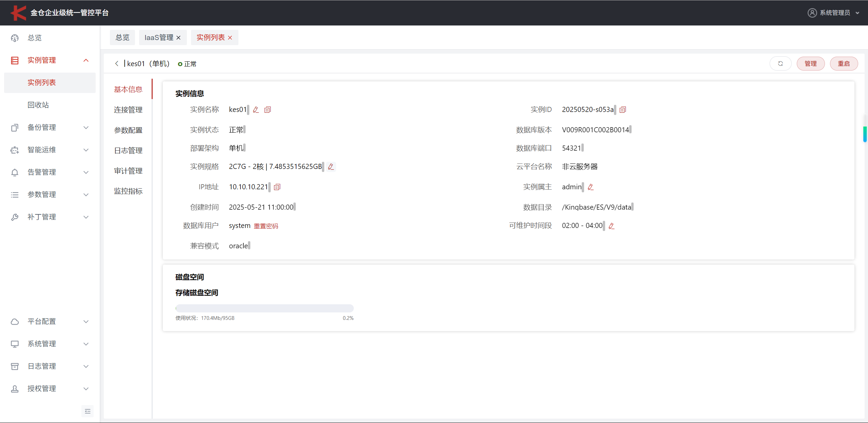The image size is (868, 423).
Task: Edit the instance specification 2C7G
Action: pyautogui.click(x=331, y=167)
